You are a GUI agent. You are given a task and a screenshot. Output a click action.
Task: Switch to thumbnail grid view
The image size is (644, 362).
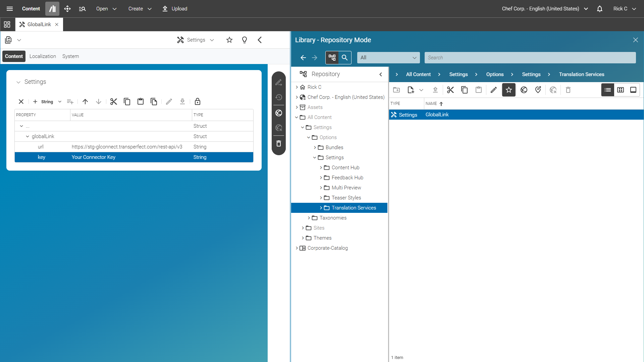pyautogui.click(x=621, y=90)
